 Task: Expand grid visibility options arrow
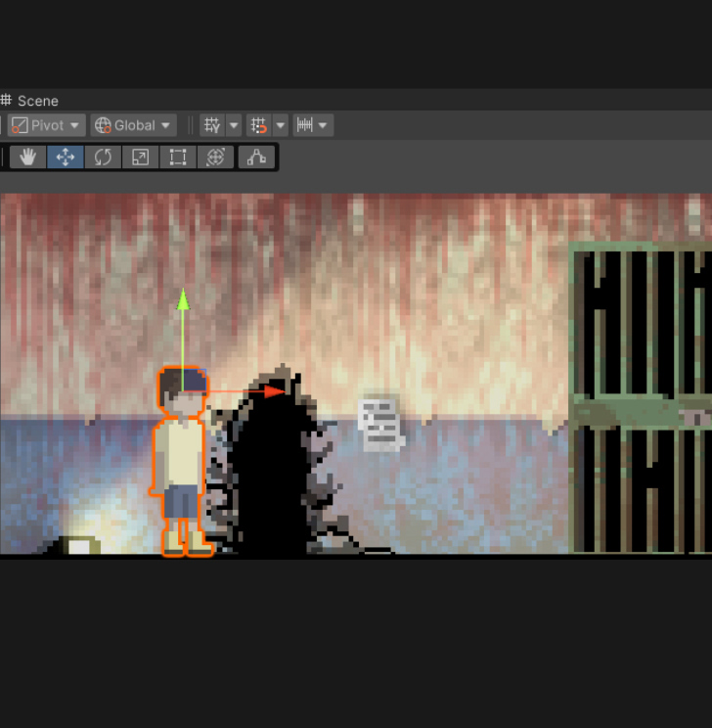(234, 125)
